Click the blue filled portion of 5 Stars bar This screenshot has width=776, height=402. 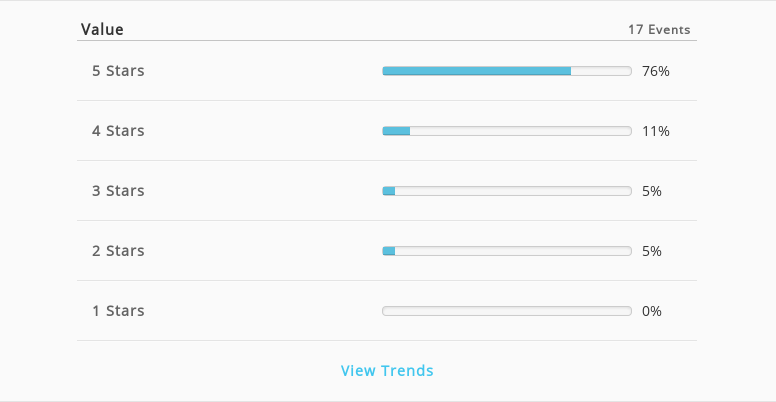pos(477,71)
